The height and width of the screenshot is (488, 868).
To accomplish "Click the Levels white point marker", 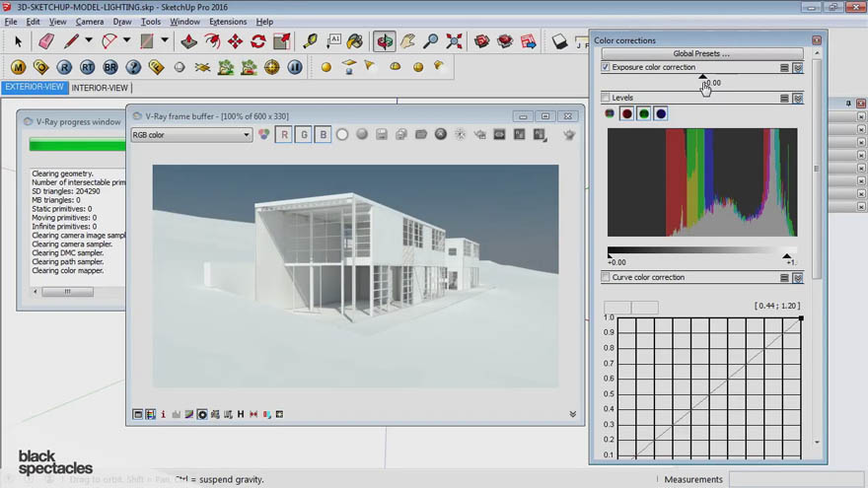I will 787,255.
